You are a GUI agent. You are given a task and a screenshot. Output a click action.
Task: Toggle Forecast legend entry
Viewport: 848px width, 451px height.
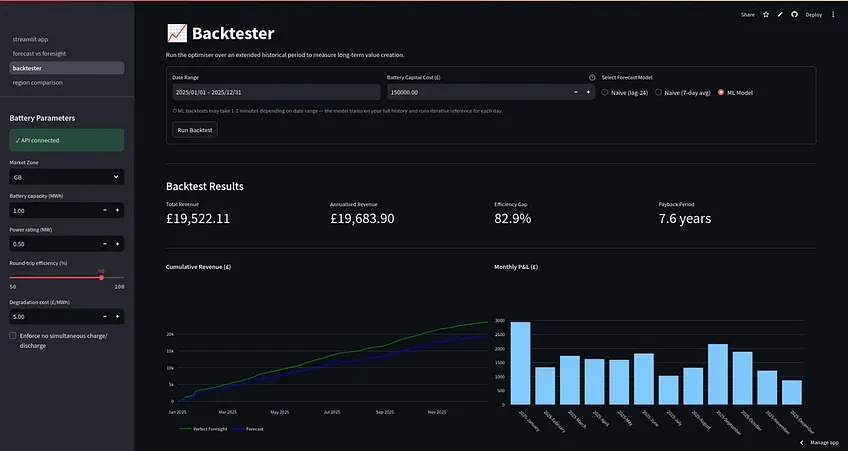coord(248,429)
